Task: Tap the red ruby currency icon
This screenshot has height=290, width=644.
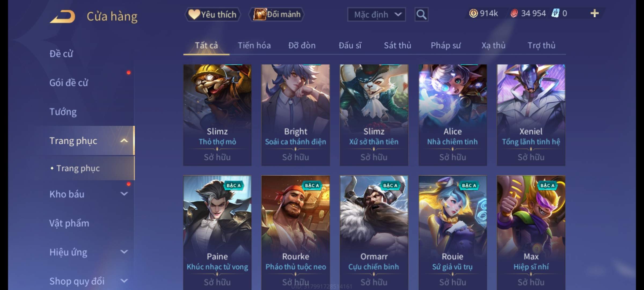Action: tap(514, 13)
